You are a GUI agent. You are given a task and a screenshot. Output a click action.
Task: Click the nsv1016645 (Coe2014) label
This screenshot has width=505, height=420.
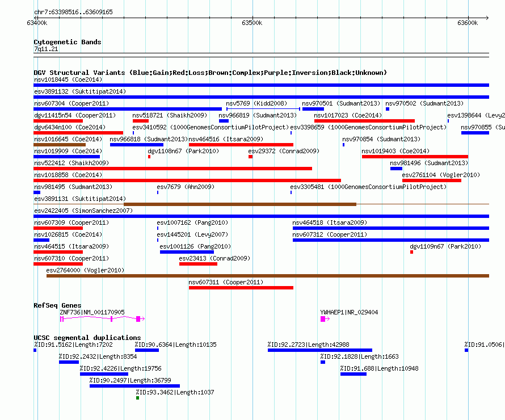(68, 139)
